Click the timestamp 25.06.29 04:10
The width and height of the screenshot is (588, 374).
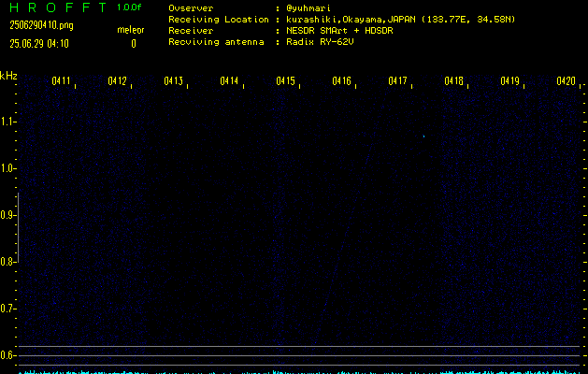pyautogui.click(x=39, y=44)
